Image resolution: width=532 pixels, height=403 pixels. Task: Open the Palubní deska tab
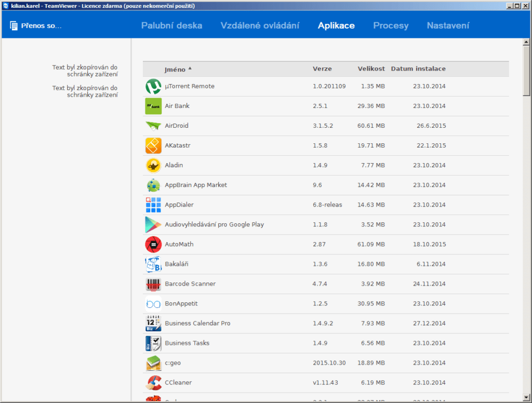[171, 25]
